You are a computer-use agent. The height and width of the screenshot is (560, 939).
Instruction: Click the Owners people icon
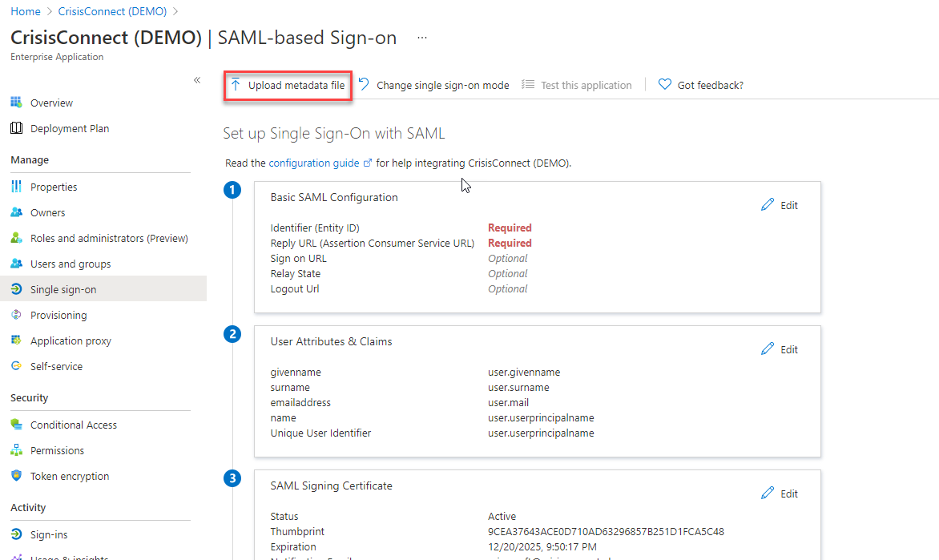pos(16,212)
